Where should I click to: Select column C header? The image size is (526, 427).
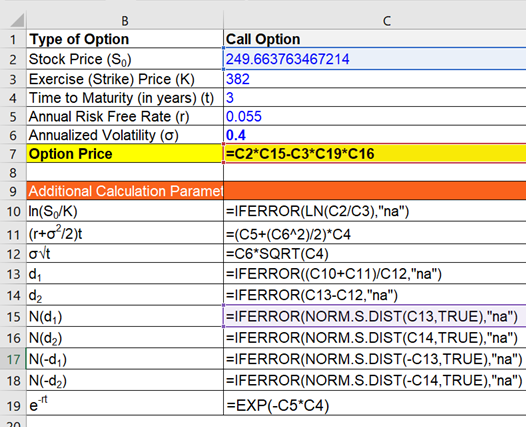374,21
